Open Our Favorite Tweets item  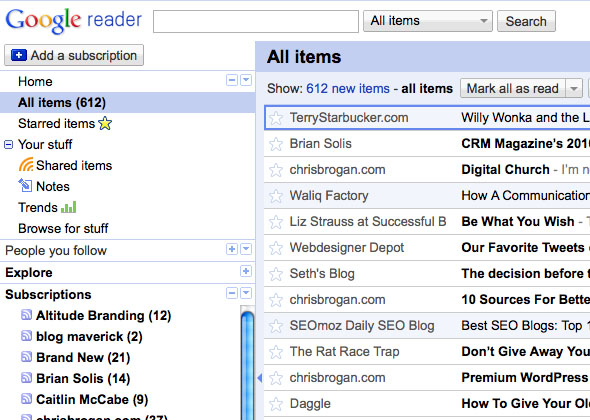pyautogui.click(x=523, y=248)
